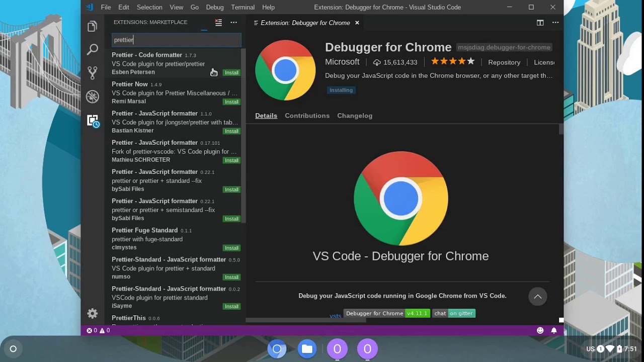This screenshot has height=362, width=644.
Task: Select the Extensions view icon
Action: [93, 121]
